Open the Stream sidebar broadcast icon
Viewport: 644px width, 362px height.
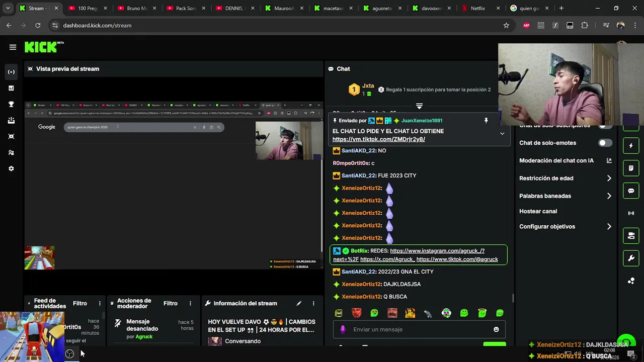click(x=11, y=72)
